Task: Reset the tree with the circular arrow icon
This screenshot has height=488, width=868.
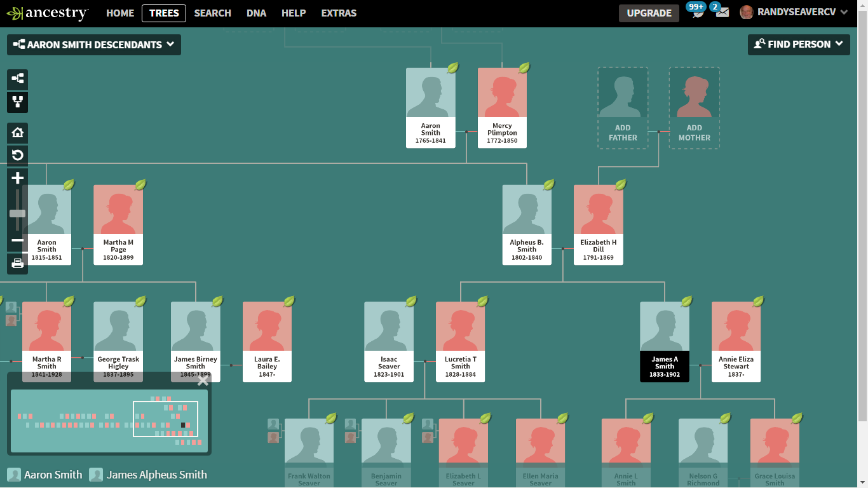Action: pyautogui.click(x=17, y=156)
